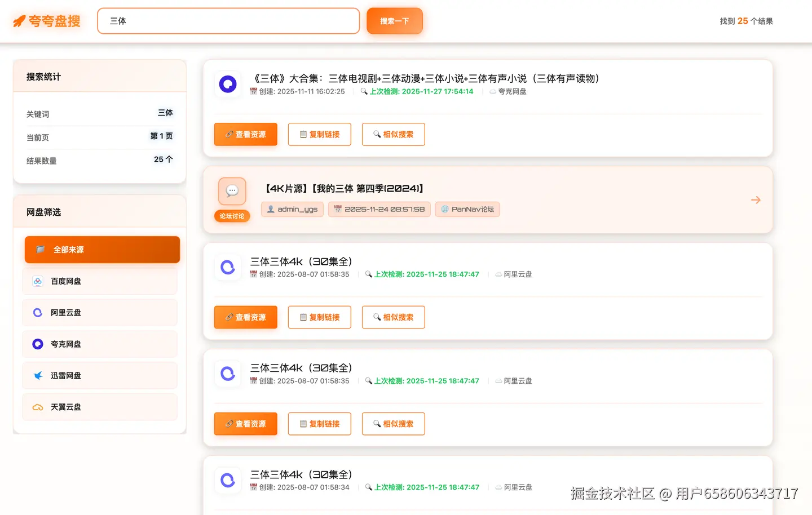The image size is (812, 515).
Task: Open the forum thread via right arrow
Action: click(x=755, y=199)
